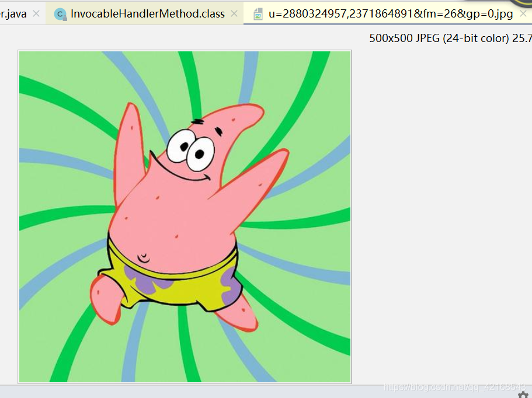
Task: Open the settings gear at bottom right
Action: coord(524,394)
